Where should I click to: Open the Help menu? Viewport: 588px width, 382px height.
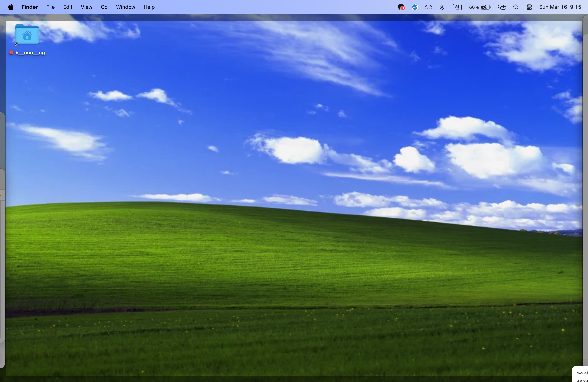pos(149,7)
